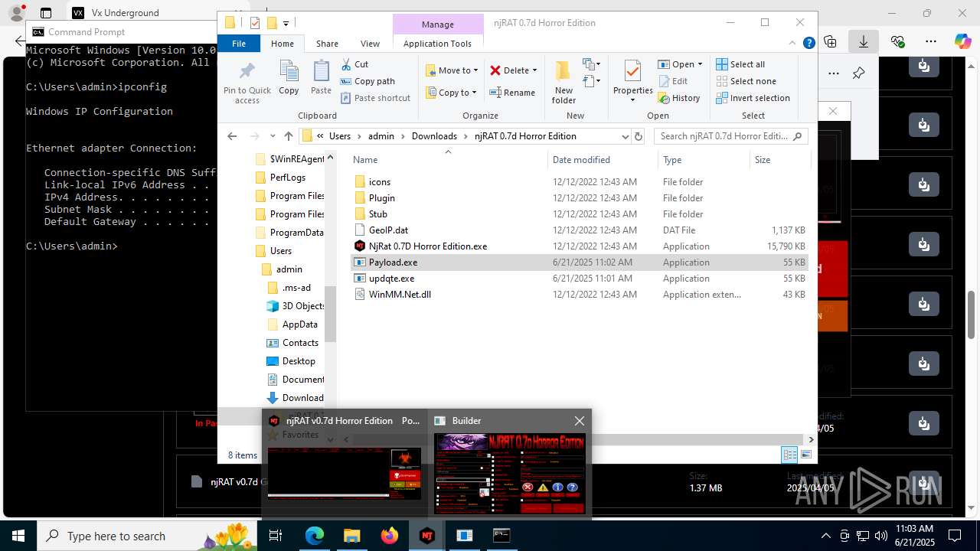The width and height of the screenshot is (980, 551).
Task: Click the taskbar search box
Action: pos(145,536)
